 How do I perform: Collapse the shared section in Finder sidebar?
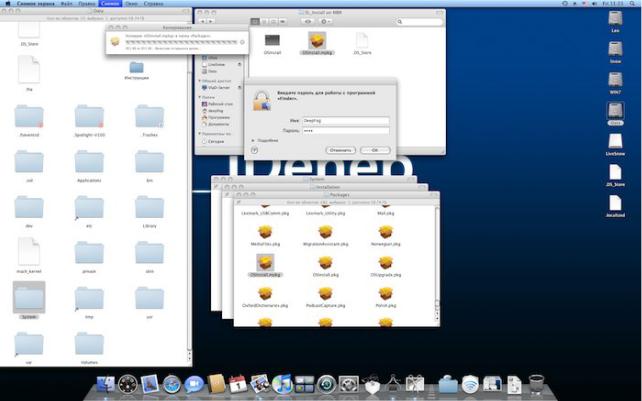click(x=200, y=81)
